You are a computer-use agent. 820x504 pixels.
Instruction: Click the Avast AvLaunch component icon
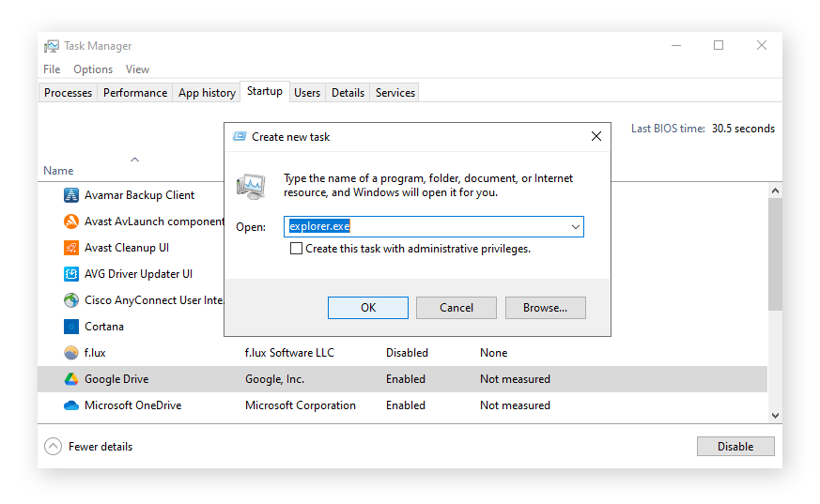[71, 221]
